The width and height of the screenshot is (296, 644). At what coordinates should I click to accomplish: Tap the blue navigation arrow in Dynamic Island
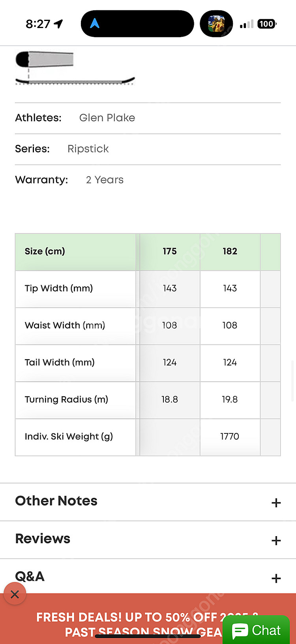tap(94, 24)
